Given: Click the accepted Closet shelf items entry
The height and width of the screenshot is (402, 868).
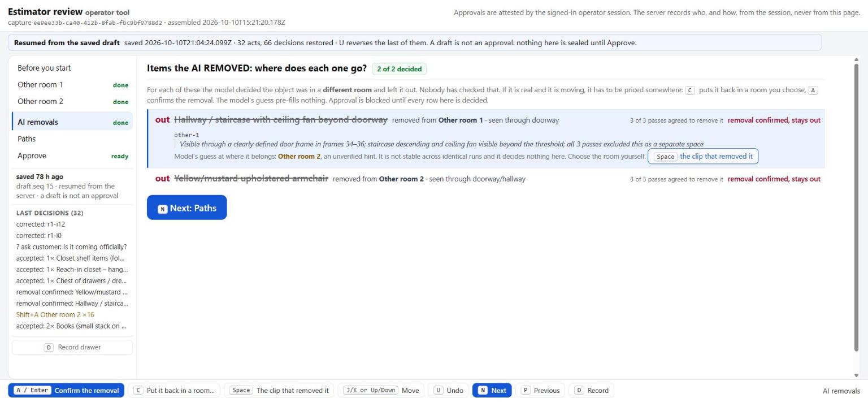Looking at the screenshot, I should (x=70, y=258).
